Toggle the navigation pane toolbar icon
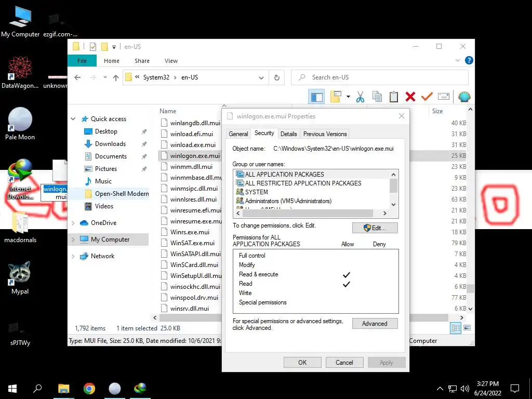The width and height of the screenshot is (532, 399). pyautogui.click(x=316, y=97)
